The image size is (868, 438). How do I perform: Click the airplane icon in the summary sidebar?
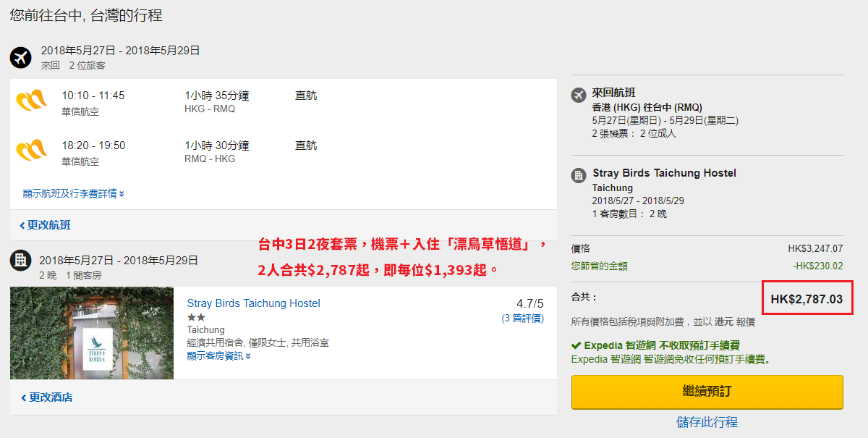point(578,95)
